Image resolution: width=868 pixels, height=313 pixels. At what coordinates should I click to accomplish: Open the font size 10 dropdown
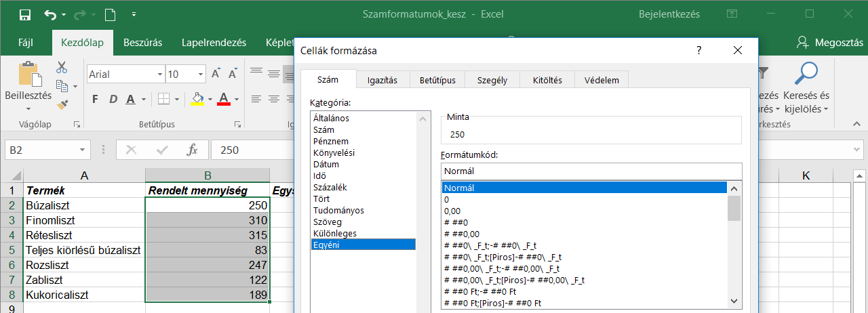pyautogui.click(x=201, y=75)
